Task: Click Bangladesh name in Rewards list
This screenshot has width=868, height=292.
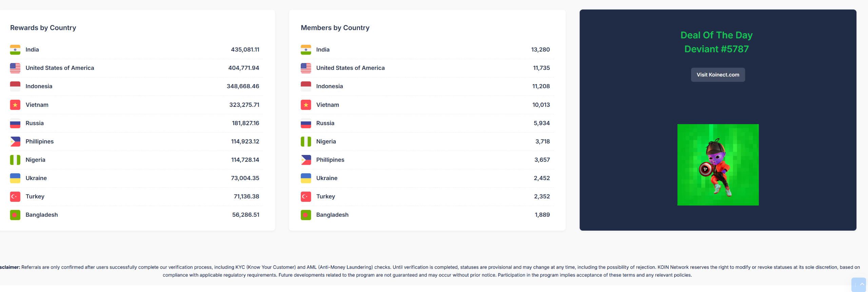Action: [x=42, y=215]
